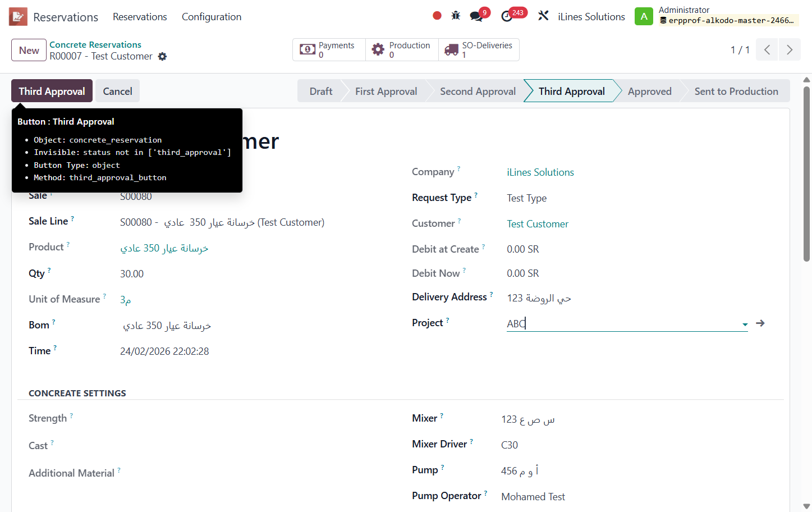Open the wrench tools icon
This screenshot has width=812, height=512.
543,16
